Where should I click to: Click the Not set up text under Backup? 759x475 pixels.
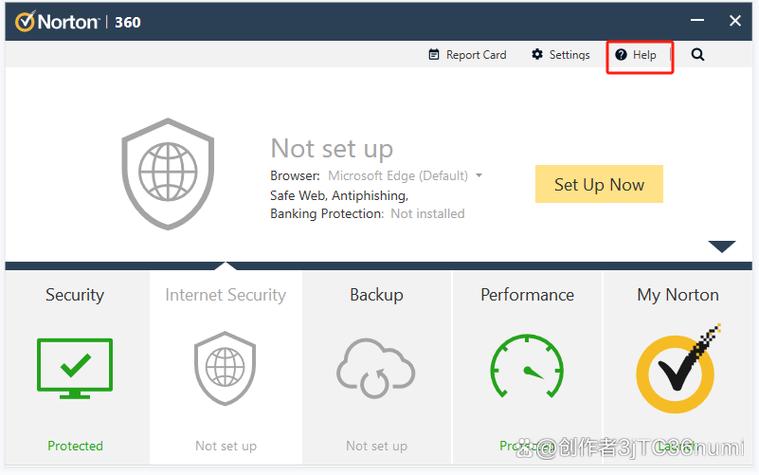click(x=376, y=446)
